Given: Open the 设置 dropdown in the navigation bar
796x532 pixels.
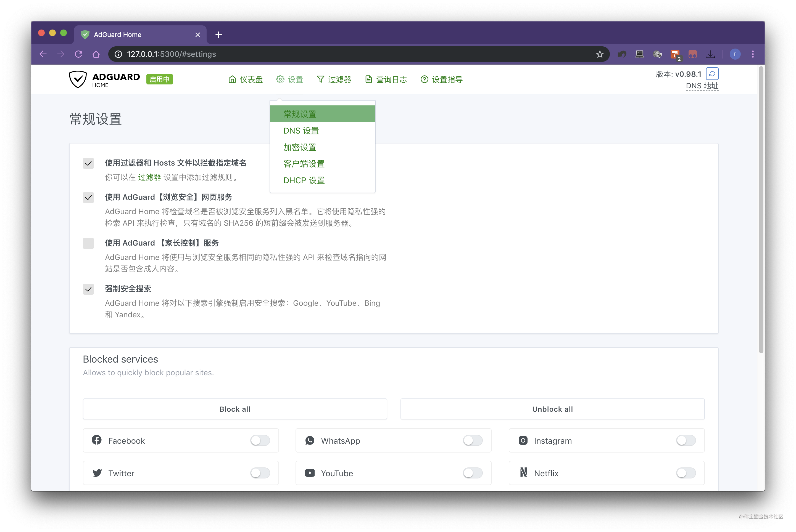Looking at the screenshot, I should click(289, 79).
